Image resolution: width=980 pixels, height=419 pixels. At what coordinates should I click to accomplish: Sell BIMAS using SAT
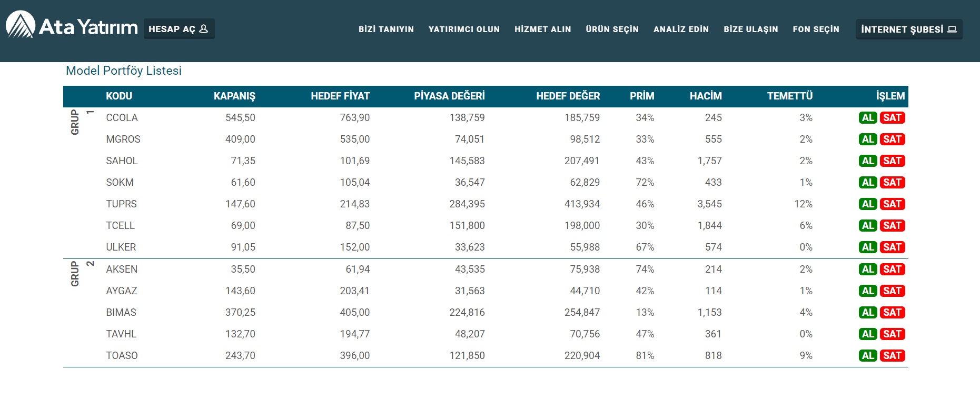[x=892, y=313]
